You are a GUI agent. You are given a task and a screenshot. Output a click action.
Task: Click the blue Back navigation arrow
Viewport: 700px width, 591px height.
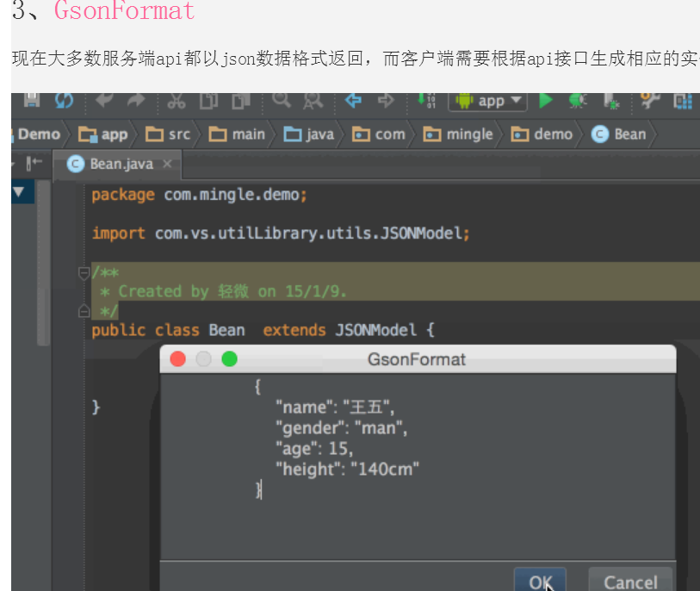point(353,100)
